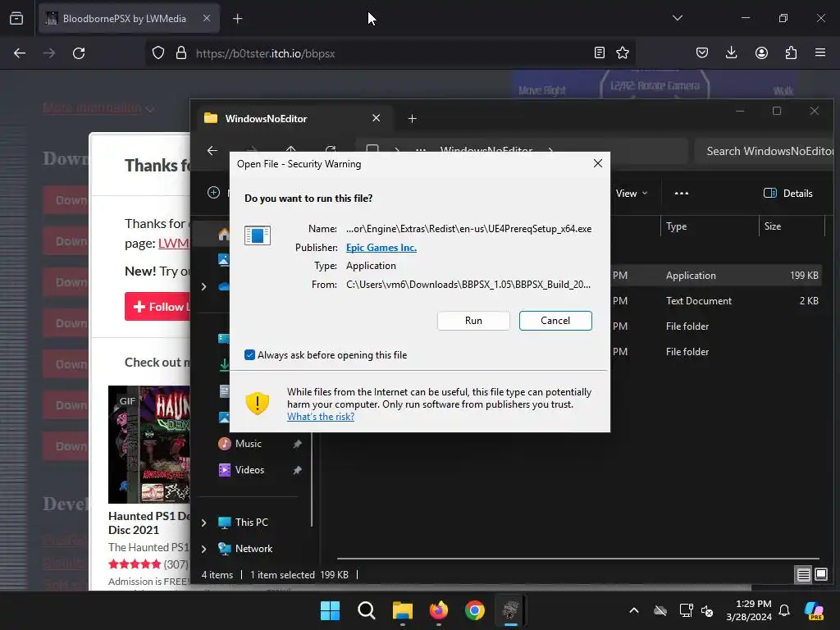
Task: Expand More information on itch.io page
Action: pos(98,108)
